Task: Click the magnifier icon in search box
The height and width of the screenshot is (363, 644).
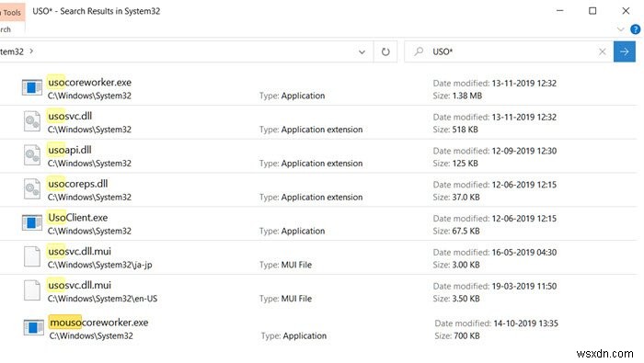Action: point(419,51)
